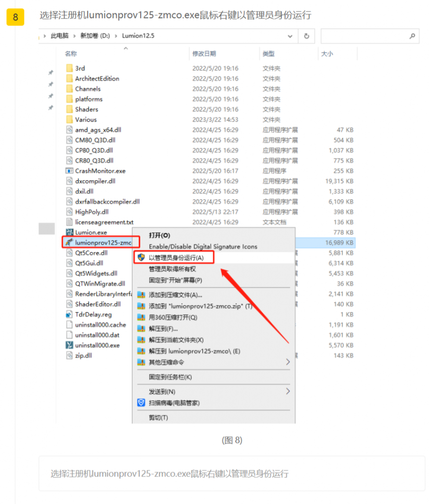Viewport: 430px width, 504px height.
Task: Click the refresh icon beside address bar
Action: 307,36
